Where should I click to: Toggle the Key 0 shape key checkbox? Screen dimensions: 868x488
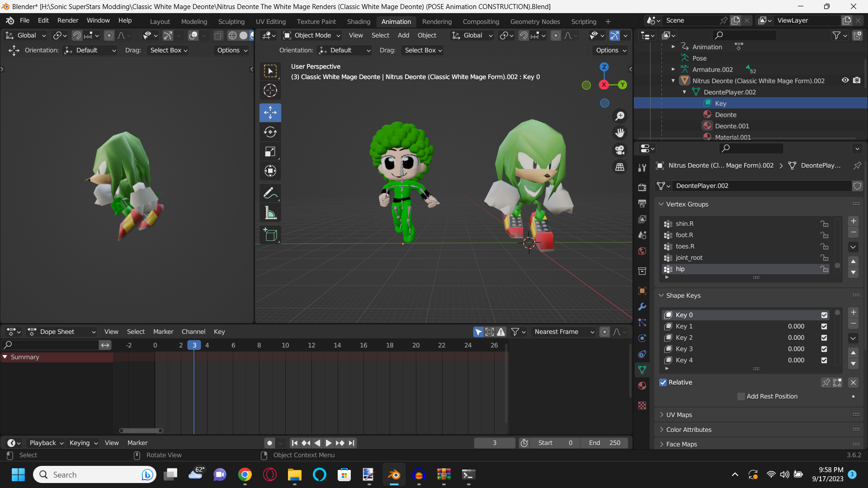coord(824,315)
